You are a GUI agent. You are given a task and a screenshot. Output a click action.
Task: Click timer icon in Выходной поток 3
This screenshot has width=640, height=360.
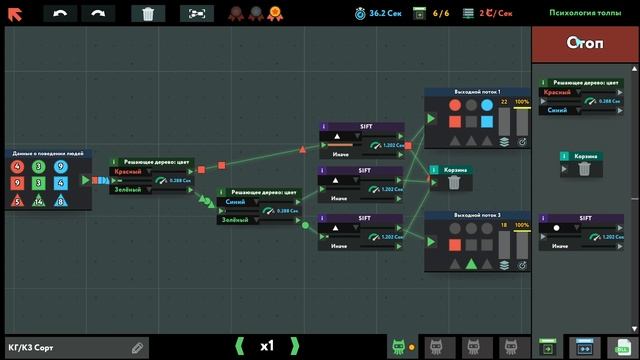pyautogui.click(x=522, y=265)
